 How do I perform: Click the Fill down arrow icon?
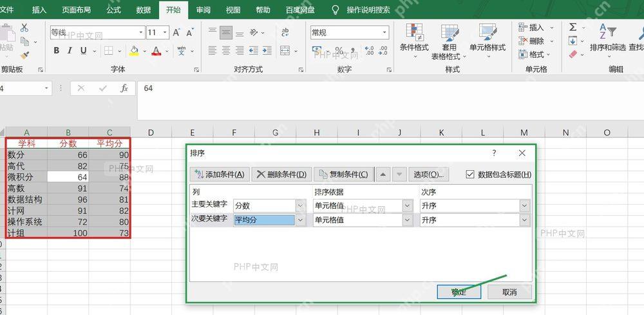pyautogui.click(x=573, y=41)
